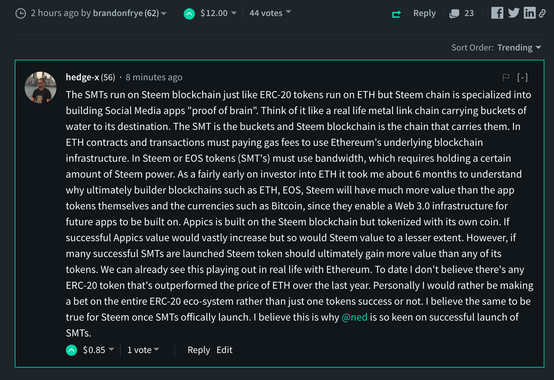Flag the hedge-x comment
554x380 pixels.
click(x=506, y=77)
